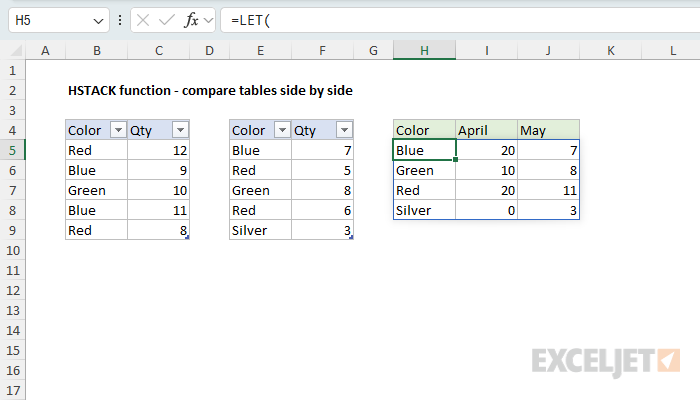This screenshot has width=700, height=400.
Task: Select column G header
Action: [x=373, y=50]
